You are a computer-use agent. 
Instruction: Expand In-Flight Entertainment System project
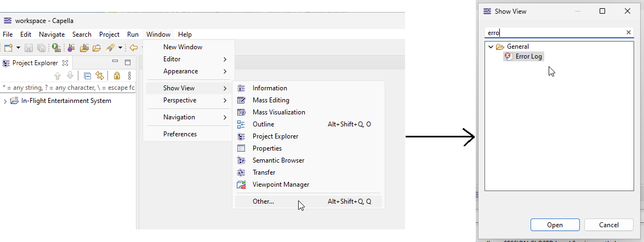pyautogui.click(x=5, y=101)
